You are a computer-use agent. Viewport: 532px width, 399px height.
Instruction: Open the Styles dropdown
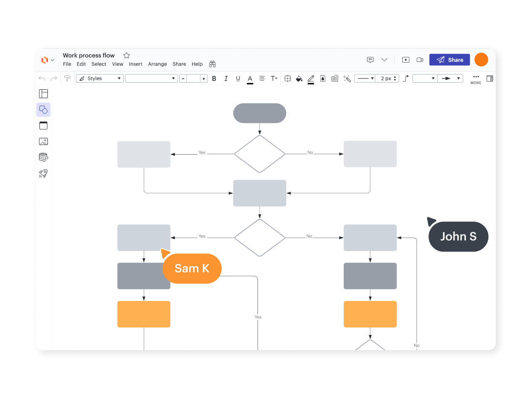tap(100, 79)
